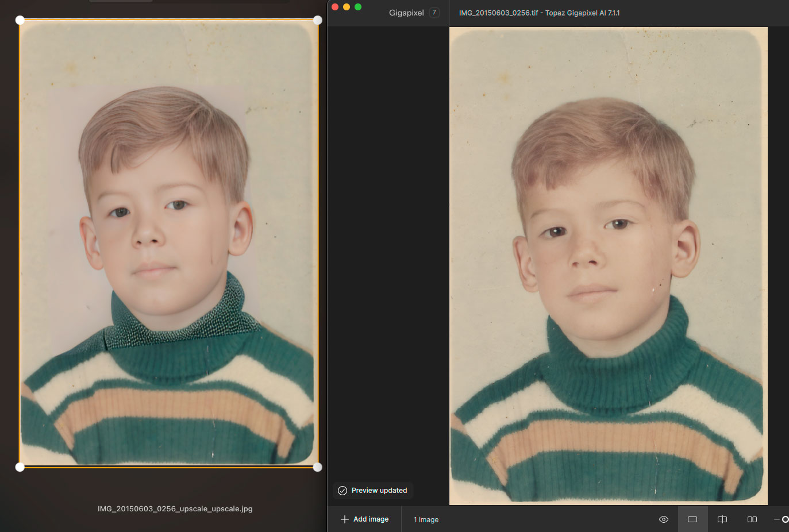The height and width of the screenshot is (532, 789).
Task: Click the "1 image" count label
Action: 426,520
